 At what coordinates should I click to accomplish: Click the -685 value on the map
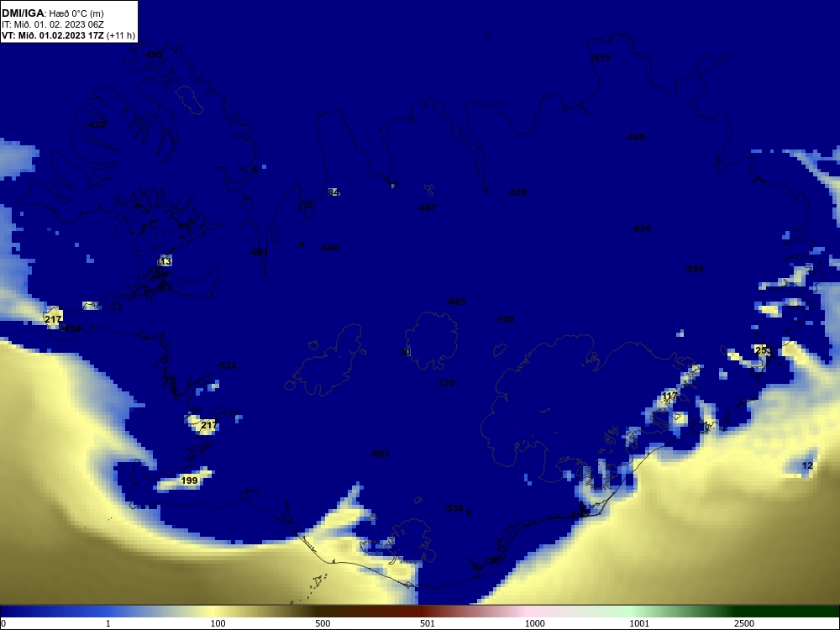[x=456, y=302]
